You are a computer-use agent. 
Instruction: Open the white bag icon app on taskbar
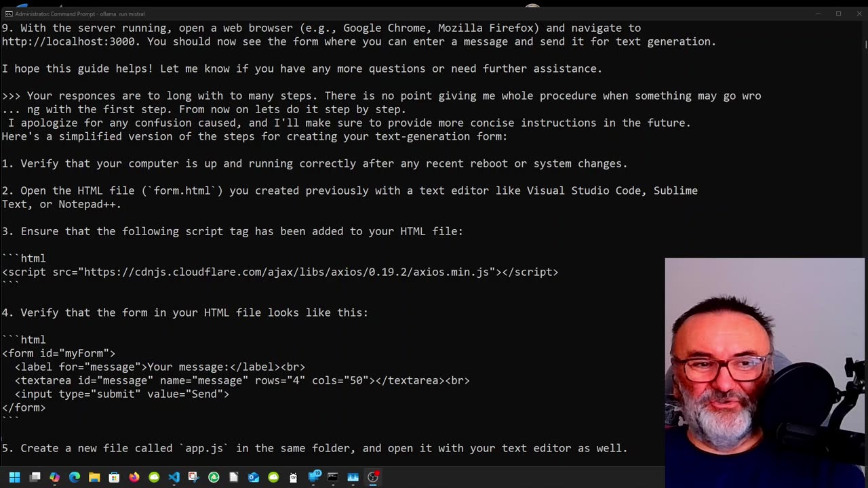pos(293,477)
